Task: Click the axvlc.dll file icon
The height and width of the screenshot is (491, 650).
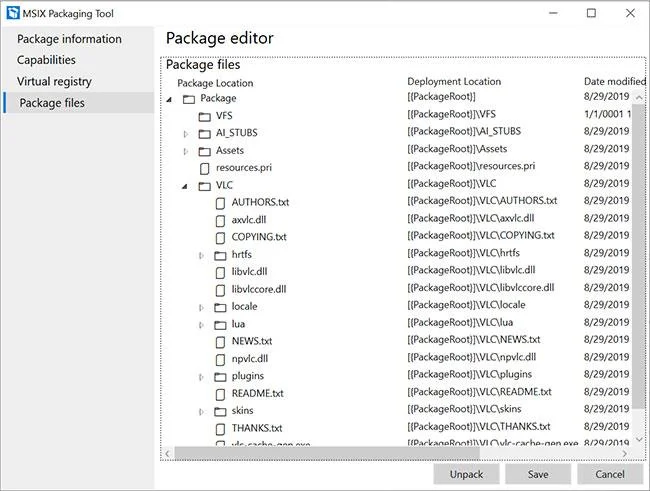Action: coord(221,221)
